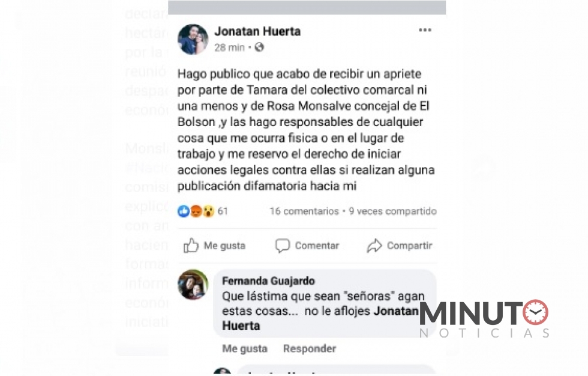Viewport: 588px width, 376px height.
Task: Click the thumbs-up Me gusta icon
Action: click(191, 246)
